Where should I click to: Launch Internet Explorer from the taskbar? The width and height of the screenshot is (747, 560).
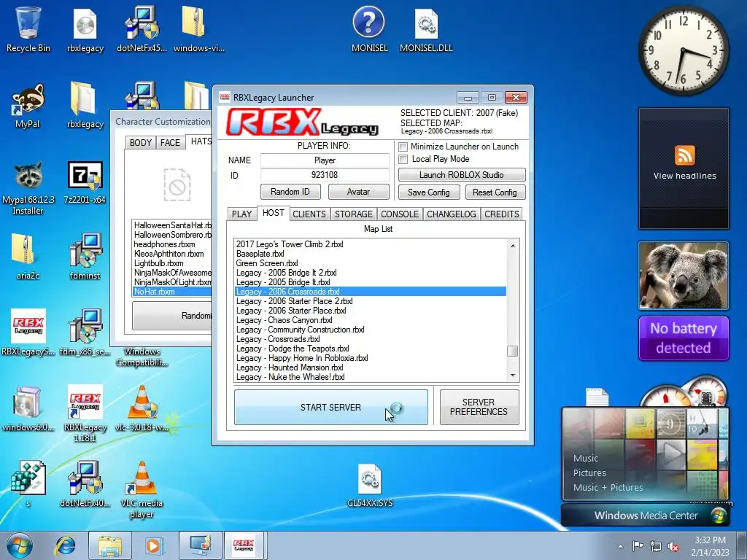pos(65,545)
